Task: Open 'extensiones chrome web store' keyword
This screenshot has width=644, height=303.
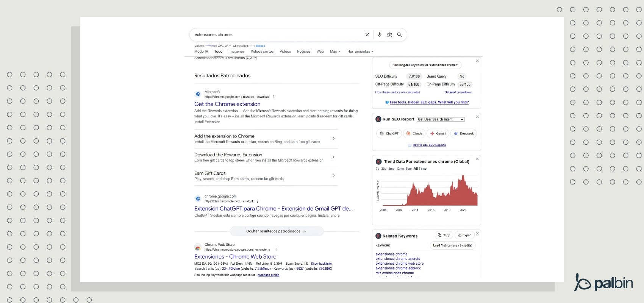Action: pos(400,264)
